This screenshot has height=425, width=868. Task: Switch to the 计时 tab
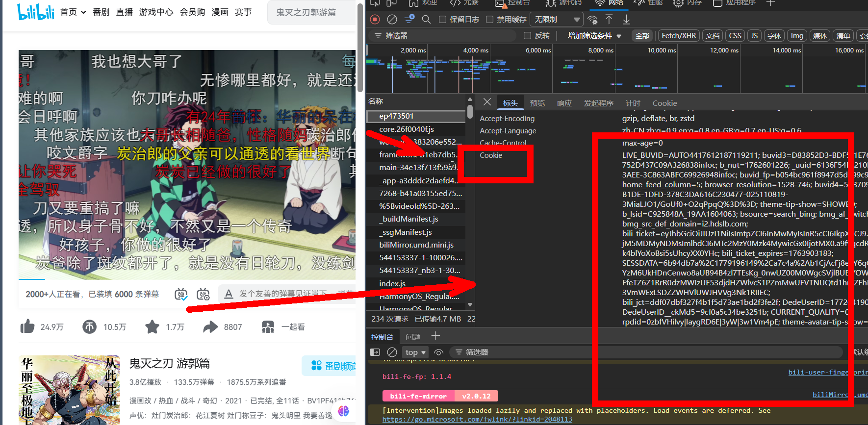click(x=633, y=103)
